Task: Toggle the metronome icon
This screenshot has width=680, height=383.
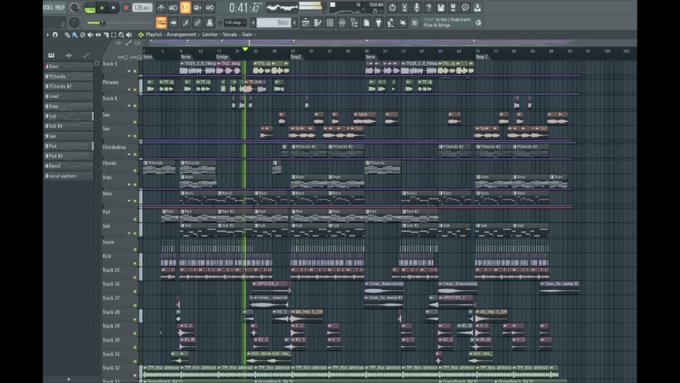Action: tap(161, 8)
